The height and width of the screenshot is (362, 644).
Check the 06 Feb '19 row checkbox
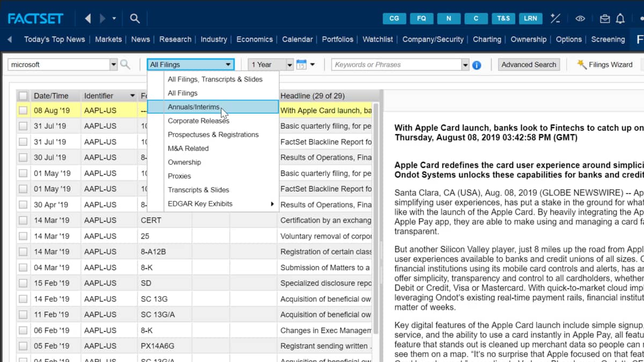pos(23,330)
